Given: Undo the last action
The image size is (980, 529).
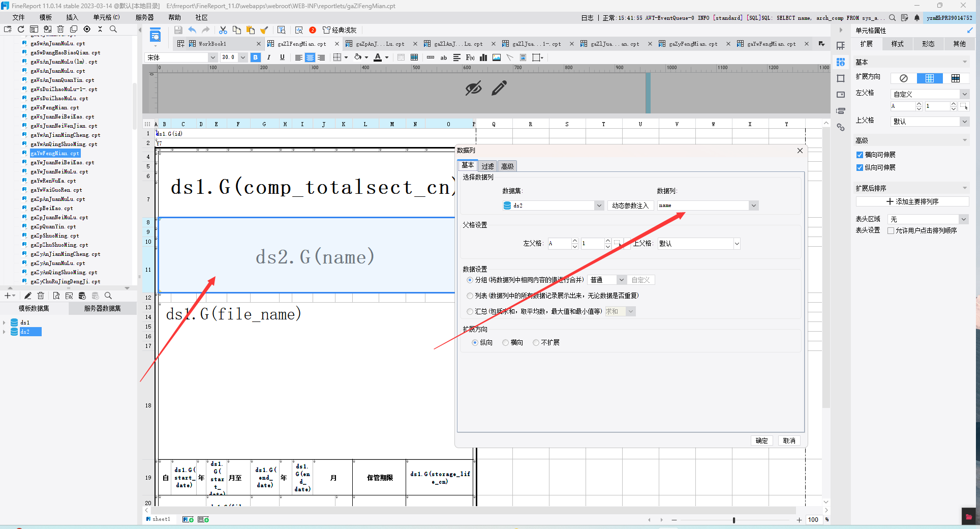Looking at the screenshot, I should point(192,30).
